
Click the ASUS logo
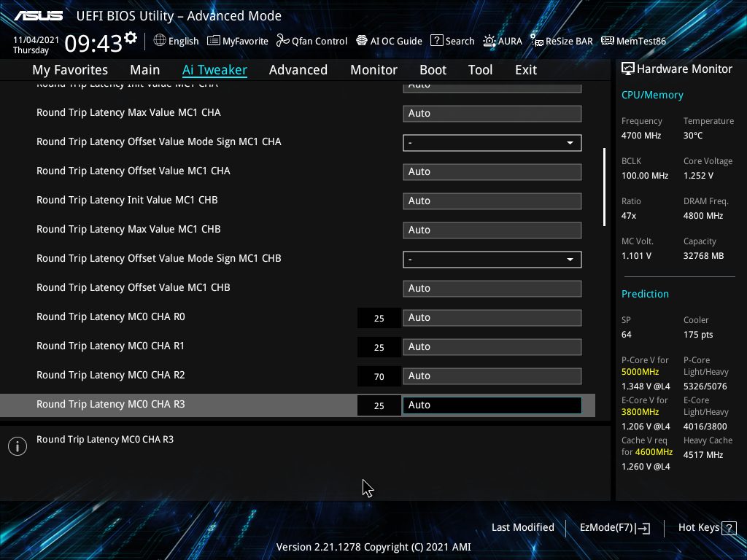[38, 16]
